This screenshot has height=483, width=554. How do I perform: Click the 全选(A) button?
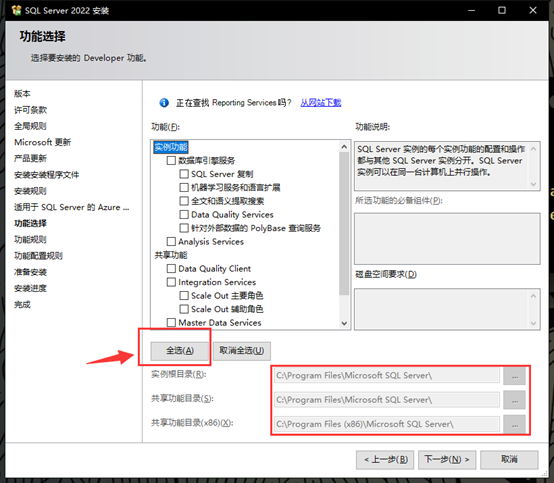tap(180, 351)
